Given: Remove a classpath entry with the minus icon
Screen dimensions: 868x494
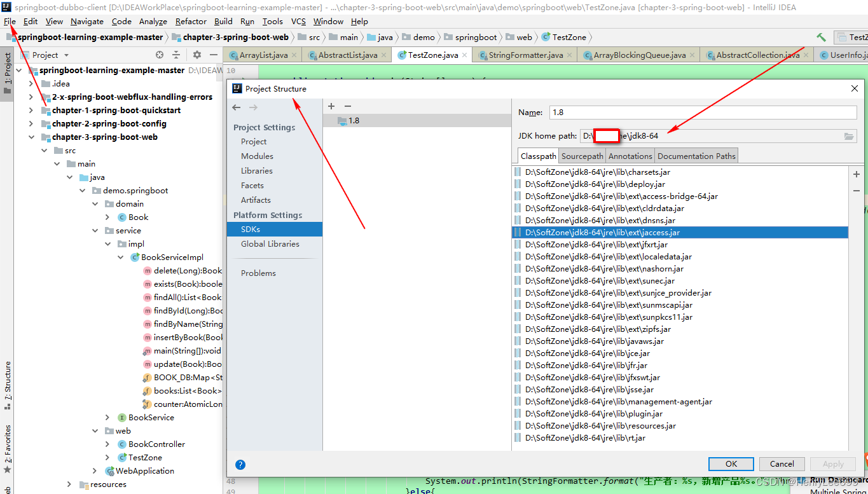Looking at the screenshot, I should point(857,190).
